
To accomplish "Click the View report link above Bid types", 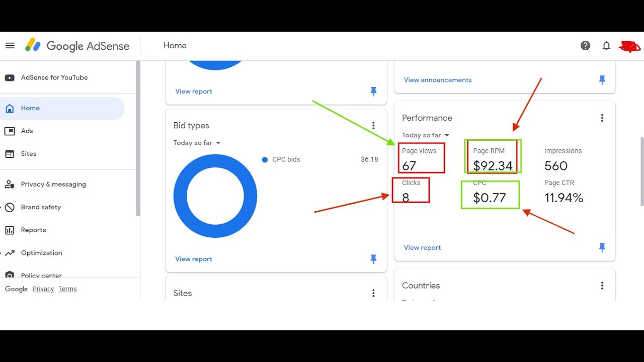I will 194,92.
